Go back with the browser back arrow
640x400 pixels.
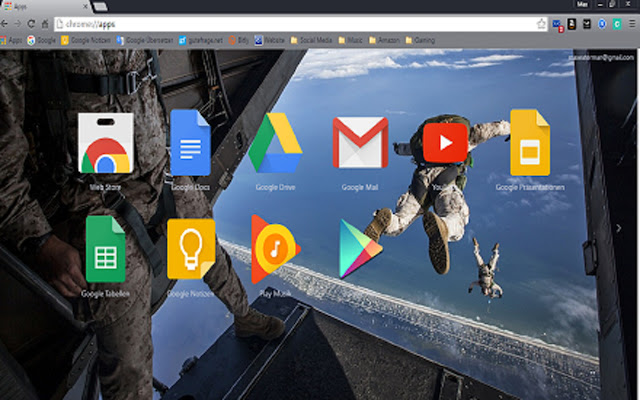point(4,24)
